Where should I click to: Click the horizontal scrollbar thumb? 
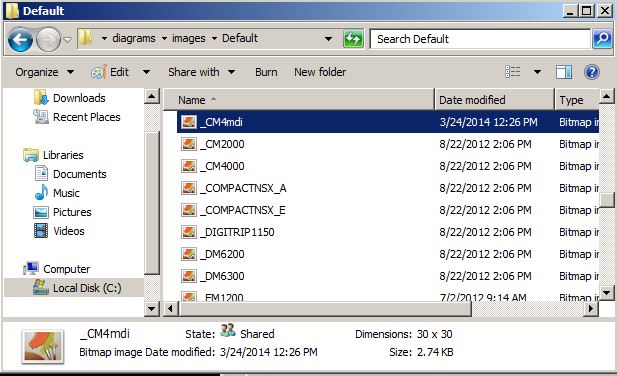point(325,309)
